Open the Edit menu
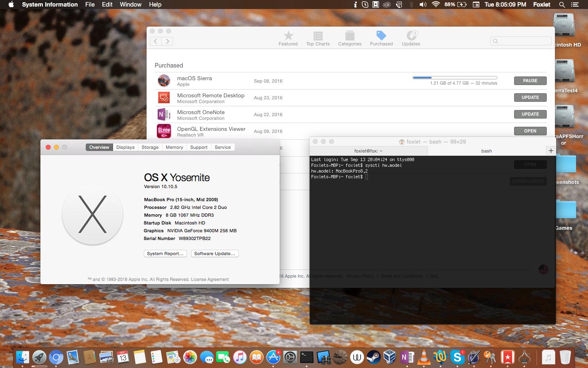 point(107,4)
